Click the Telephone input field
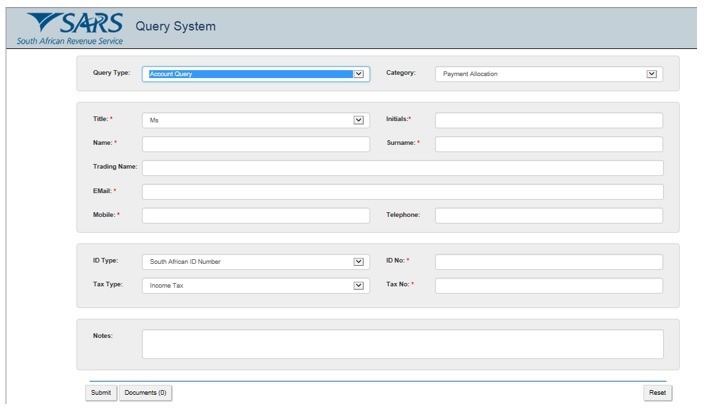Screen dimensions: 704x413 (548, 215)
